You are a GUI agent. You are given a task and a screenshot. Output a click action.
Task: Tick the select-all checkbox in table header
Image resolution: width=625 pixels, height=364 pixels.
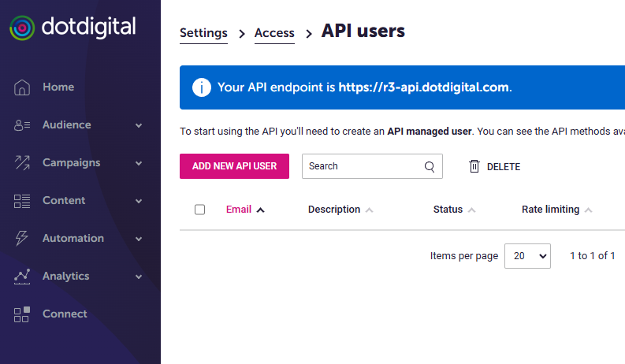coord(199,210)
